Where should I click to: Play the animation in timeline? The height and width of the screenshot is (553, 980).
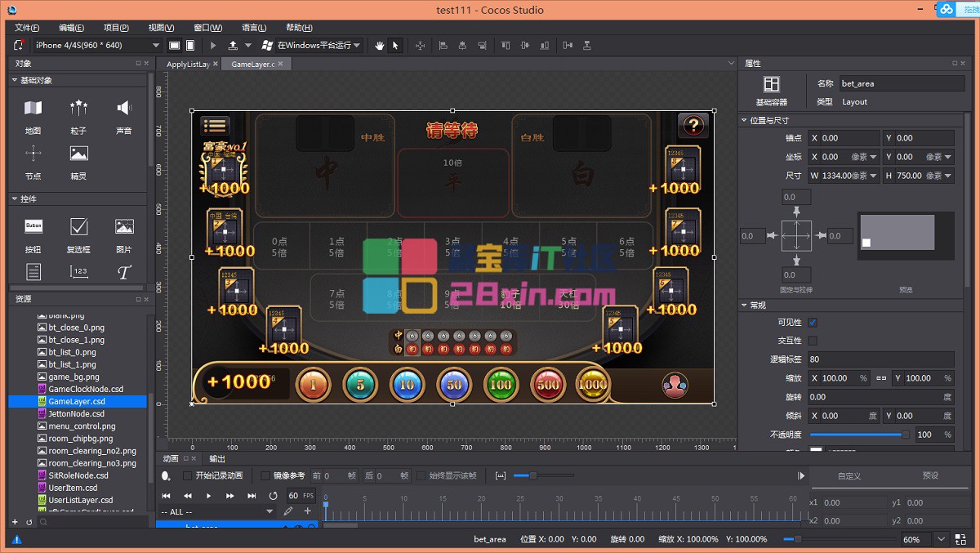(208, 496)
